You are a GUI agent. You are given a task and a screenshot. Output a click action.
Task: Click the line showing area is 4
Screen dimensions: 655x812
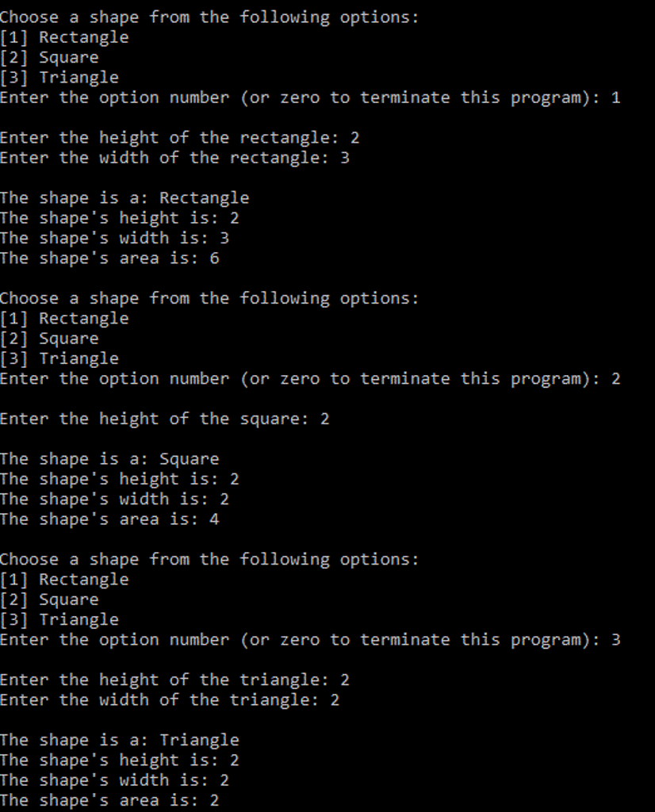109,519
